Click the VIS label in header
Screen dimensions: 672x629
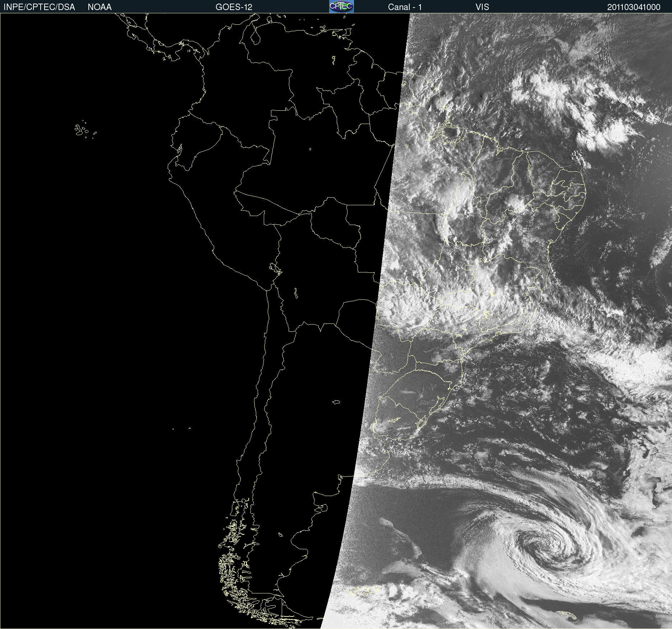(482, 7)
